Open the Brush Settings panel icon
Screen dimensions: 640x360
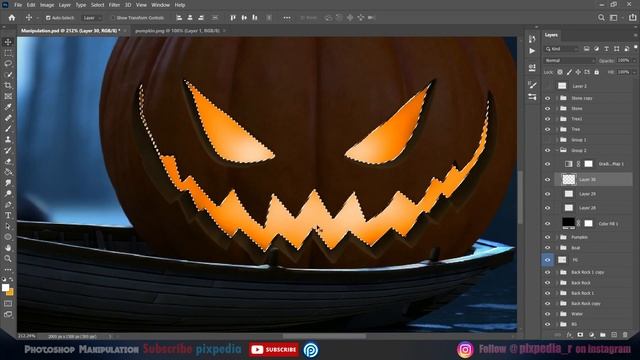tap(532, 85)
